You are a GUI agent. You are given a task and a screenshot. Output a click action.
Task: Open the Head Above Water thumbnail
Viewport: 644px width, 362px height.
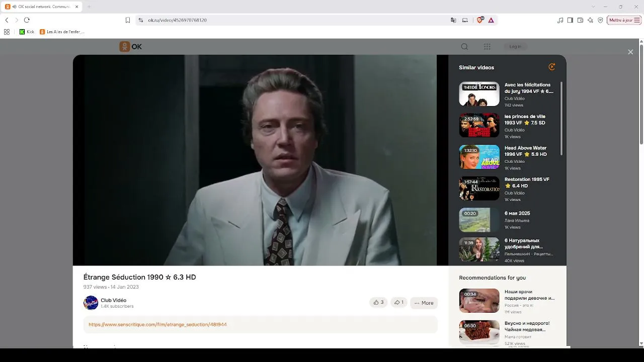pos(479,157)
